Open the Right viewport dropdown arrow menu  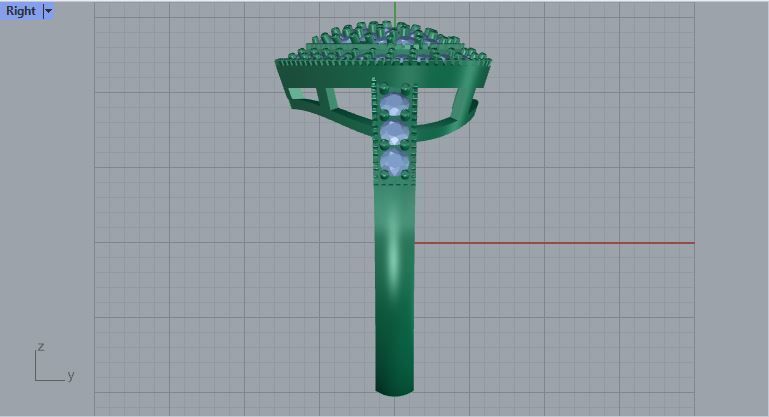click(48, 11)
